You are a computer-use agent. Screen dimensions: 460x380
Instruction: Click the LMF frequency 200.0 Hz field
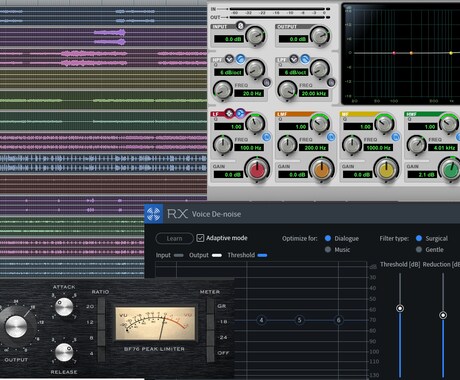[314, 148]
